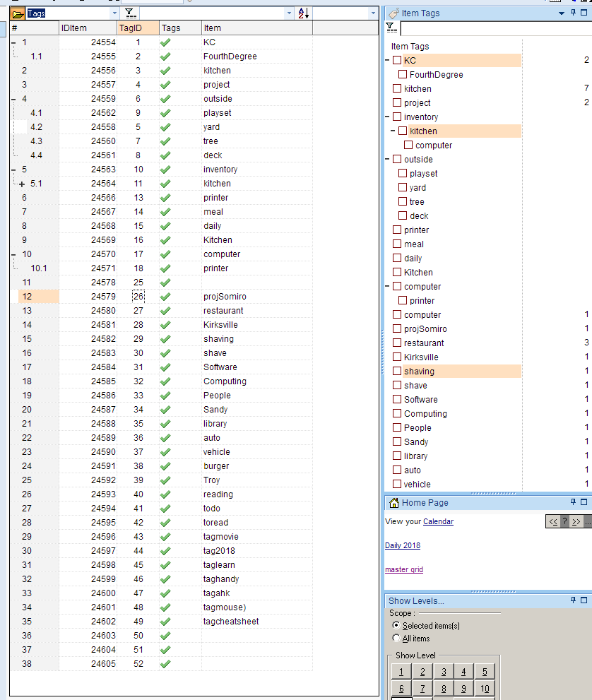Tick the deck tag checkbox
The image size is (592, 700).
(403, 215)
